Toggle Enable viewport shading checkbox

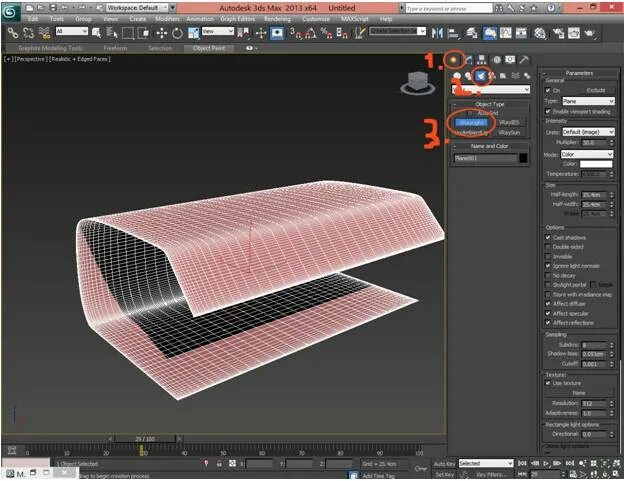tap(548, 111)
